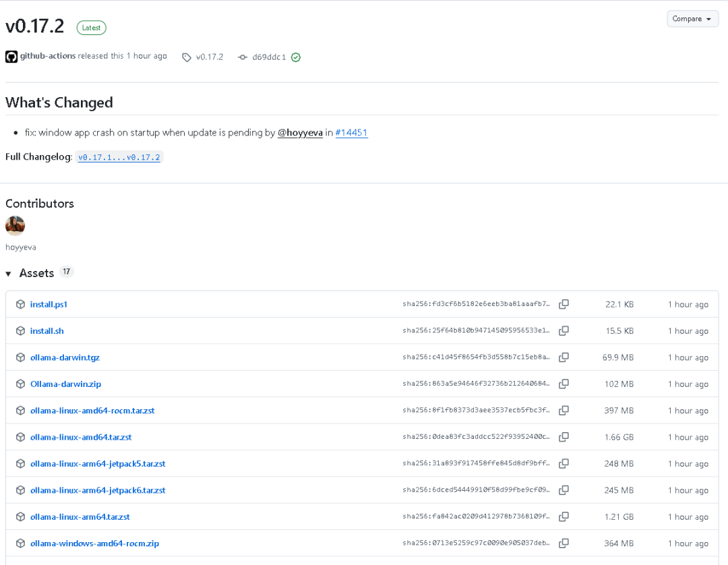This screenshot has width=728, height=565.
Task: Click the sha256:fd3cf6b5182e6eeb3ba81aaafb7 hash text
Action: 476,304
